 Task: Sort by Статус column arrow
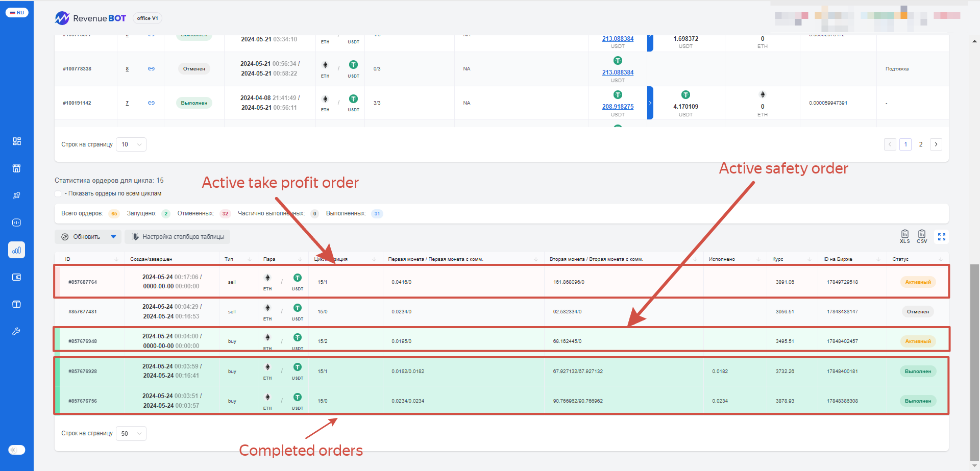point(941,259)
